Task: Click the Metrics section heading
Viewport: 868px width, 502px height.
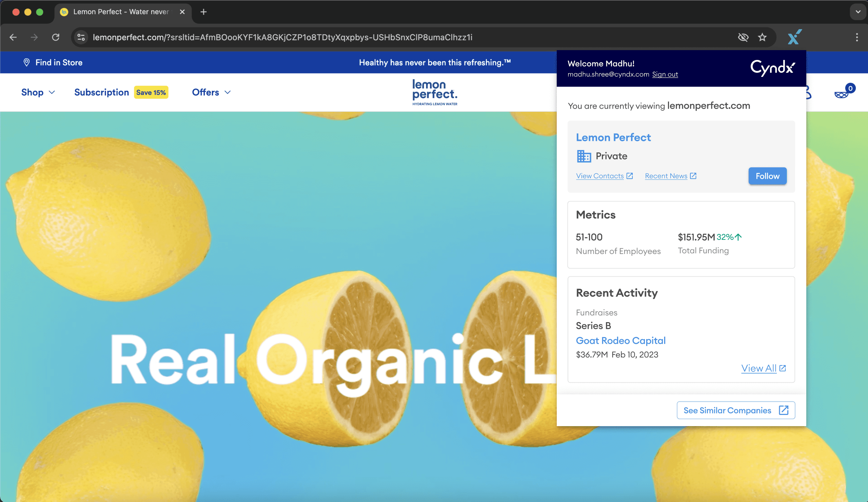Action: 595,215
